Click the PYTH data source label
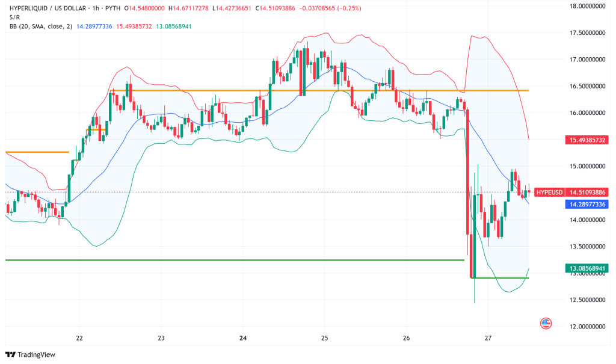 tap(112, 8)
